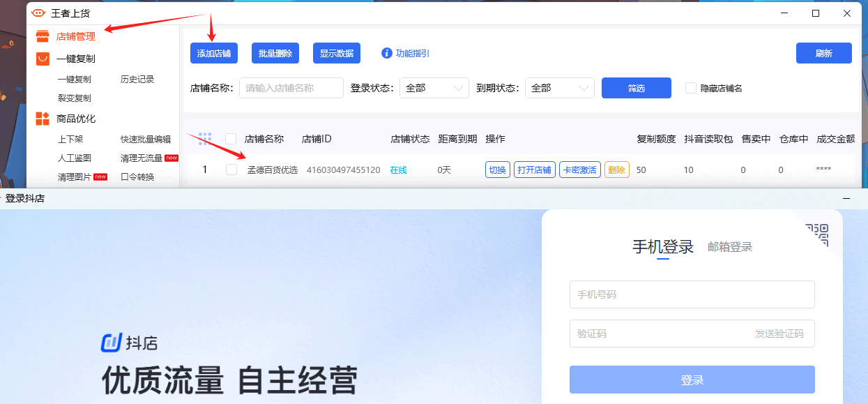This screenshot has width=868, height=404.
Task: Enable the 隐藏店铺名 checkbox
Action: (x=690, y=87)
